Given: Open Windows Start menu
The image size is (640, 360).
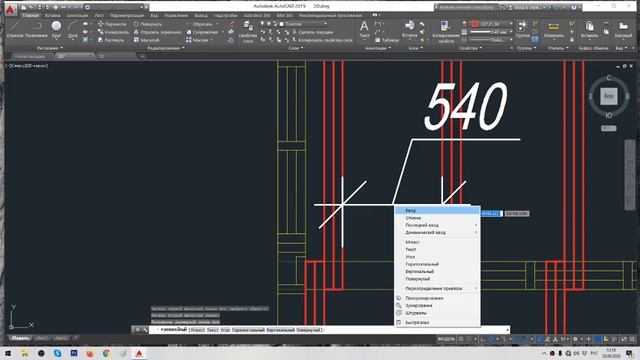Looking at the screenshot, I should pos(8,353).
